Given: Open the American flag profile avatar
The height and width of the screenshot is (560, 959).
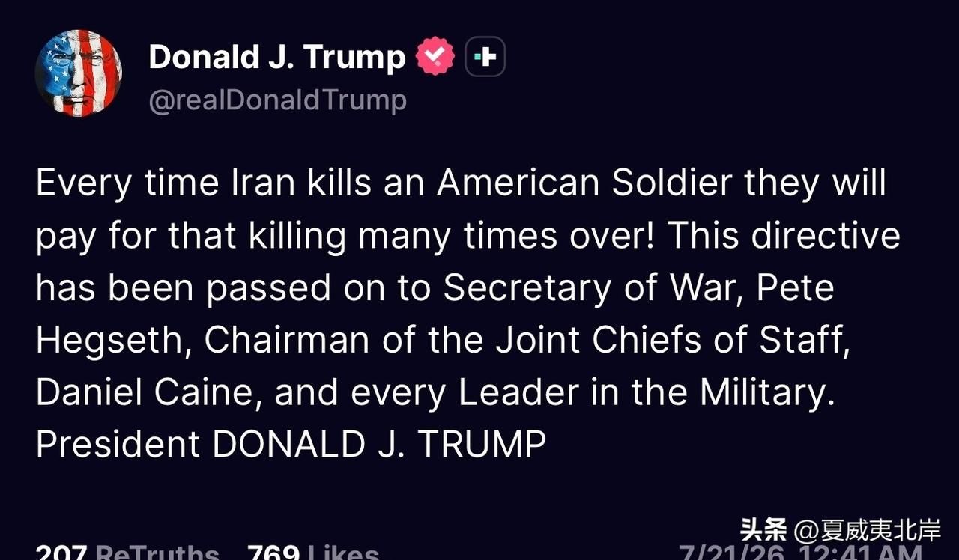Looking at the screenshot, I should pyautogui.click(x=79, y=73).
